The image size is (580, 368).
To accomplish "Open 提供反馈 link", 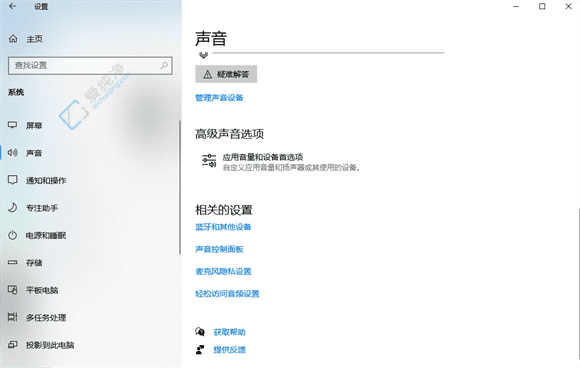I will point(229,350).
